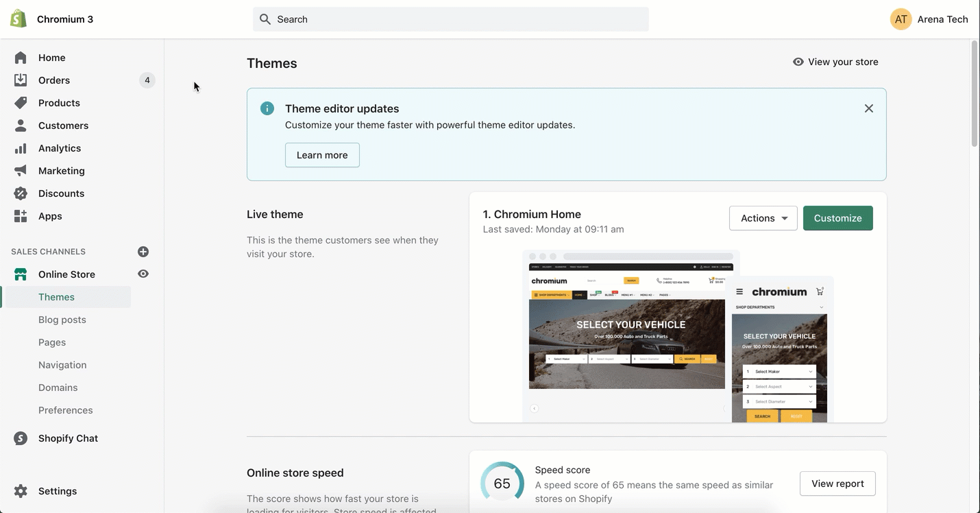Viewport: 980px width, 513px height.
Task: Click the speed score 65 gauge
Action: point(502,484)
